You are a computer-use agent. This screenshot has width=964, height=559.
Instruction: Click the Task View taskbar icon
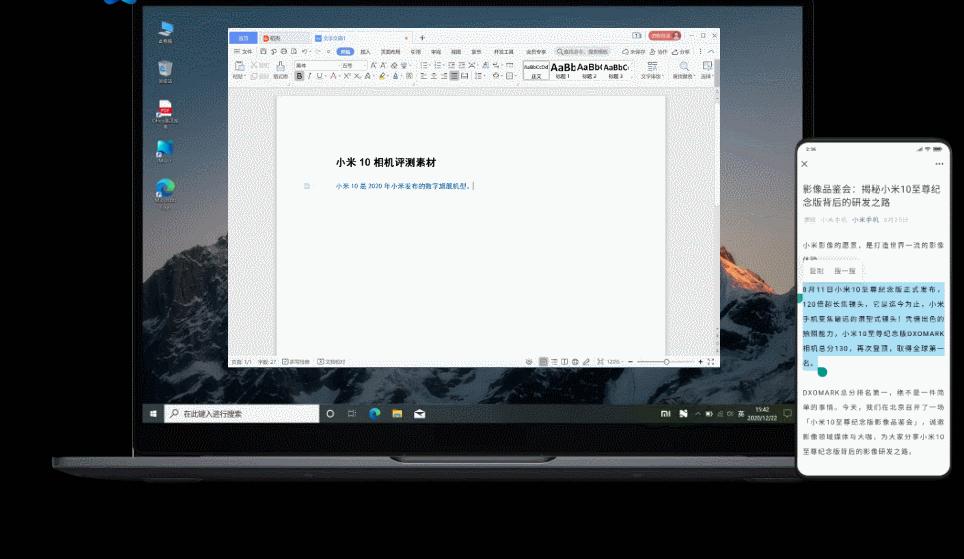352,414
